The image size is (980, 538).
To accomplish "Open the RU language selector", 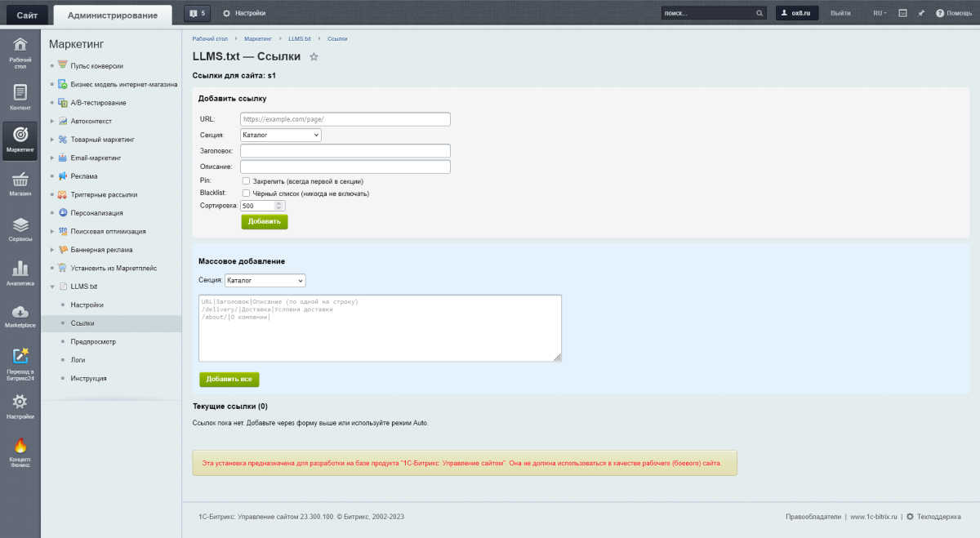I will coord(880,13).
